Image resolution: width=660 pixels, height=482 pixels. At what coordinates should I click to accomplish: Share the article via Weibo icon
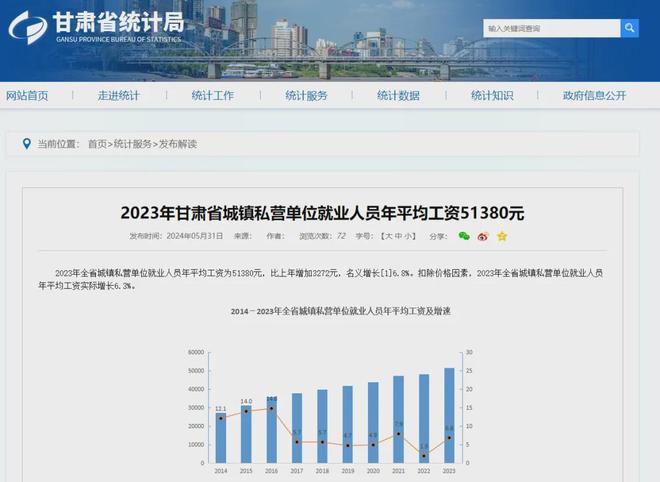[483, 237]
